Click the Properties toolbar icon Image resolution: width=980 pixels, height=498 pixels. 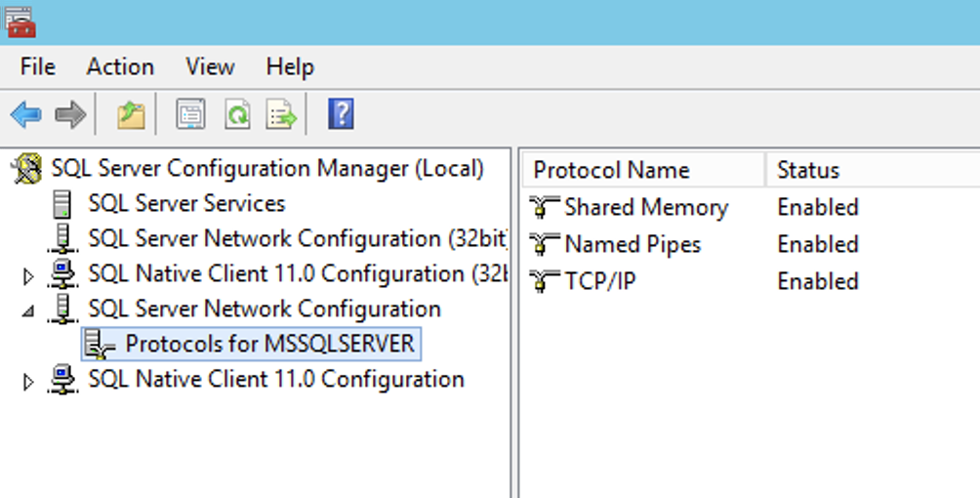click(x=190, y=115)
